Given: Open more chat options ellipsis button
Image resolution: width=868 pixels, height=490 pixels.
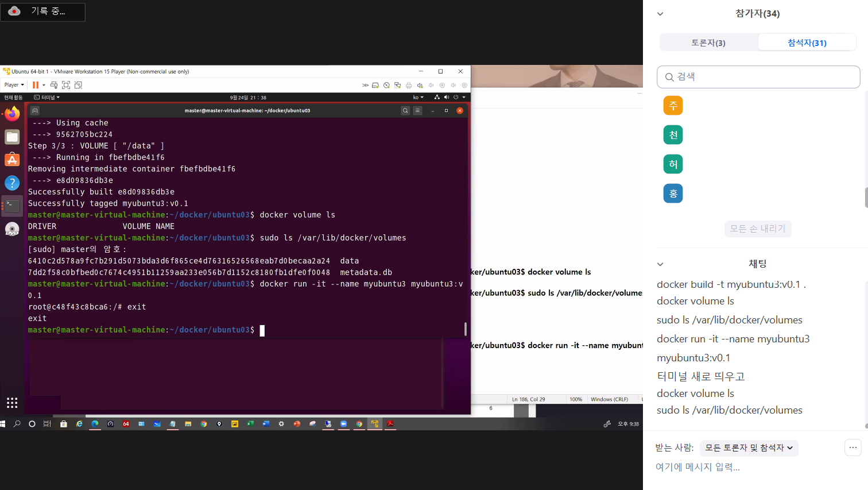Looking at the screenshot, I should pyautogui.click(x=853, y=447).
